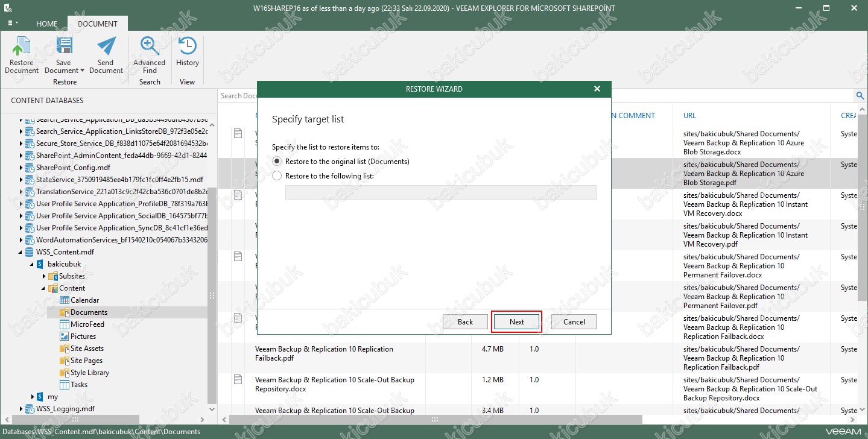Click the my site icon
868x439 pixels.
coord(40,397)
